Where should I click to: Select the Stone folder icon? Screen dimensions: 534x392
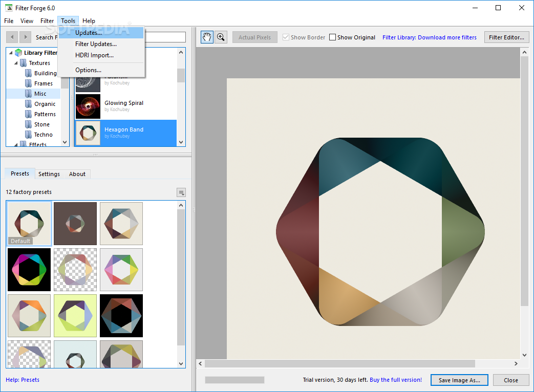29,124
